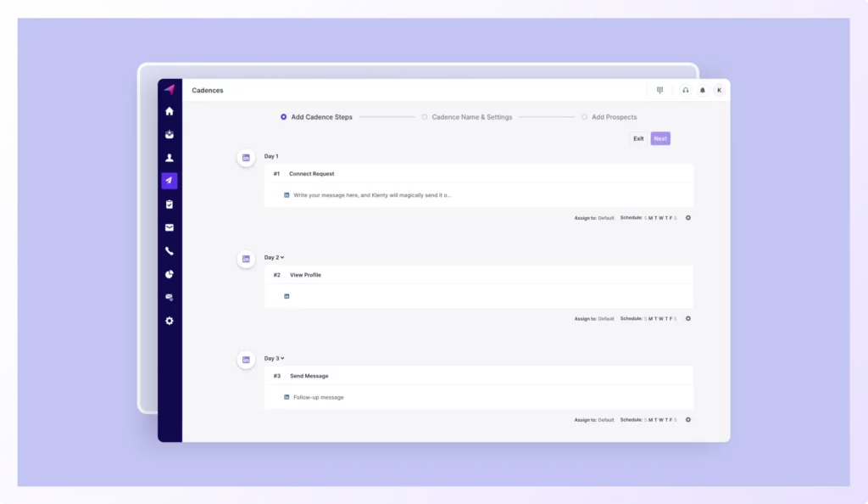
Task: Open the prospects person icon in sidebar
Action: point(170,158)
